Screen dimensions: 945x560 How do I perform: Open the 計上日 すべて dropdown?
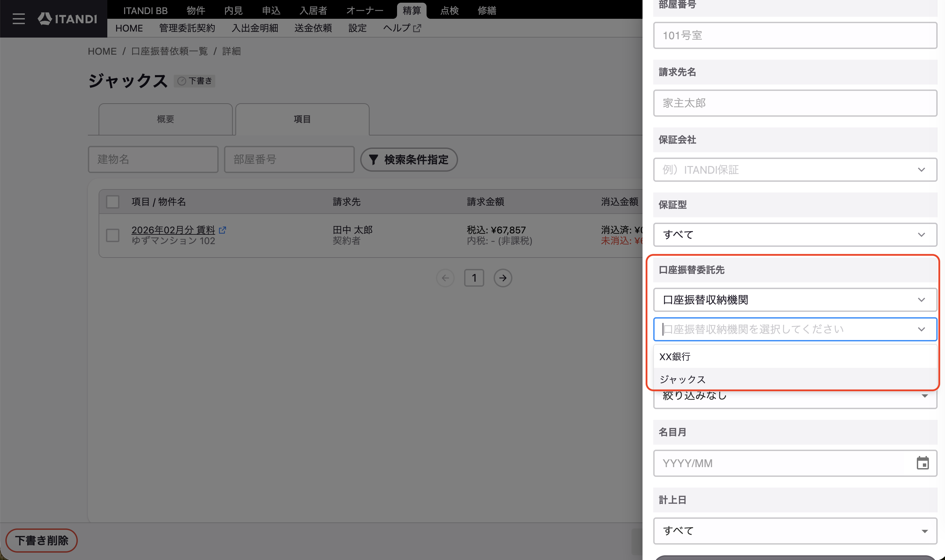click(795, 530)
